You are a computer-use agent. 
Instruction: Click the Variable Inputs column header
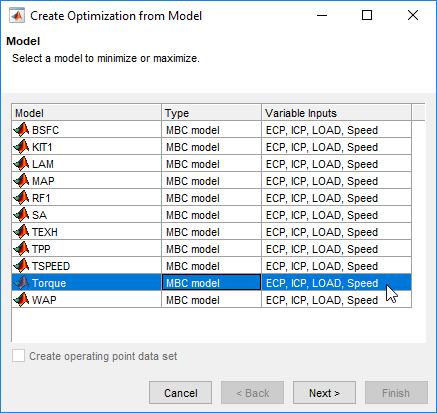click(336, 113)
